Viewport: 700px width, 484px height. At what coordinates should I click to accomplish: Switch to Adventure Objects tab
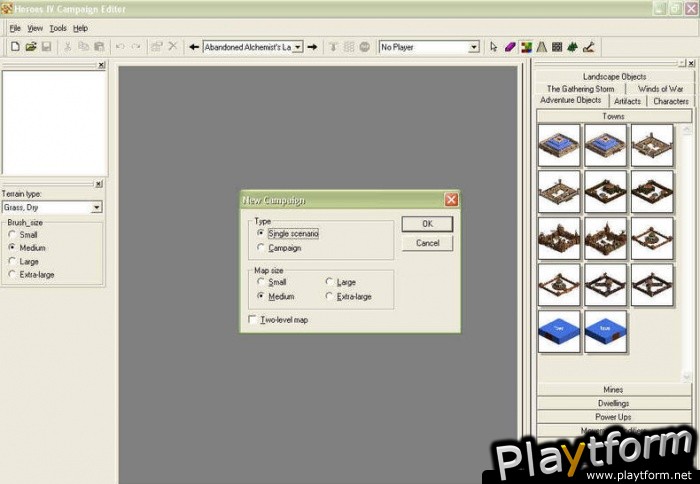pyautogui.click(x=571, y=100)
